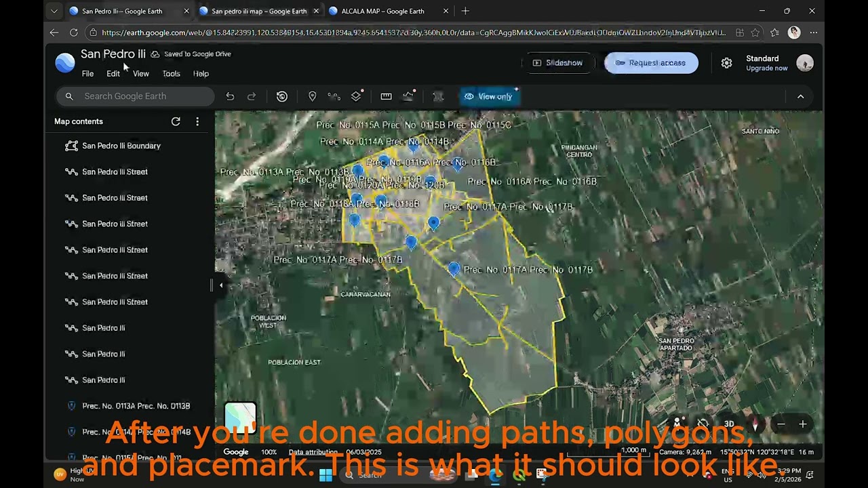The image size is (868, 488).
Task: Select the Draw path or polygon tool
Action: click(x=334, y=96)
